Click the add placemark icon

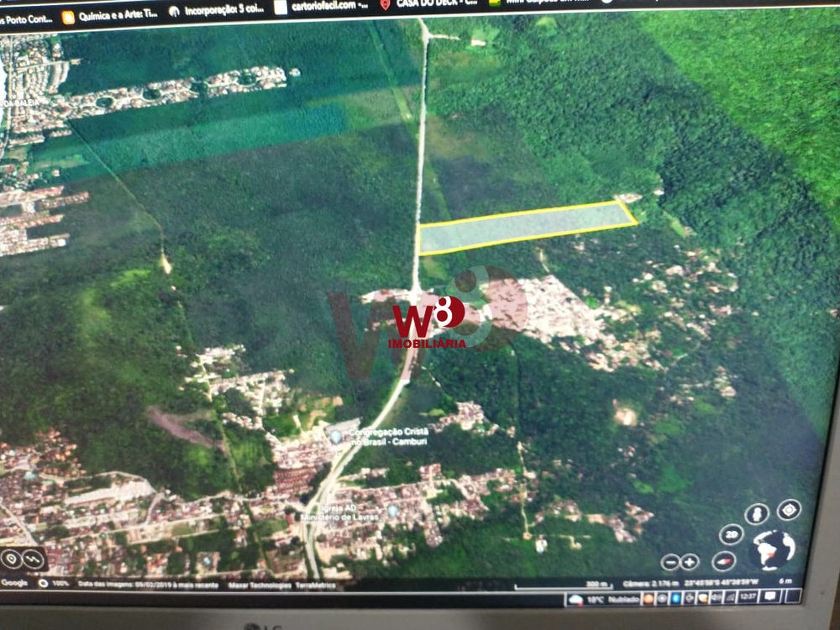[11, 558]
